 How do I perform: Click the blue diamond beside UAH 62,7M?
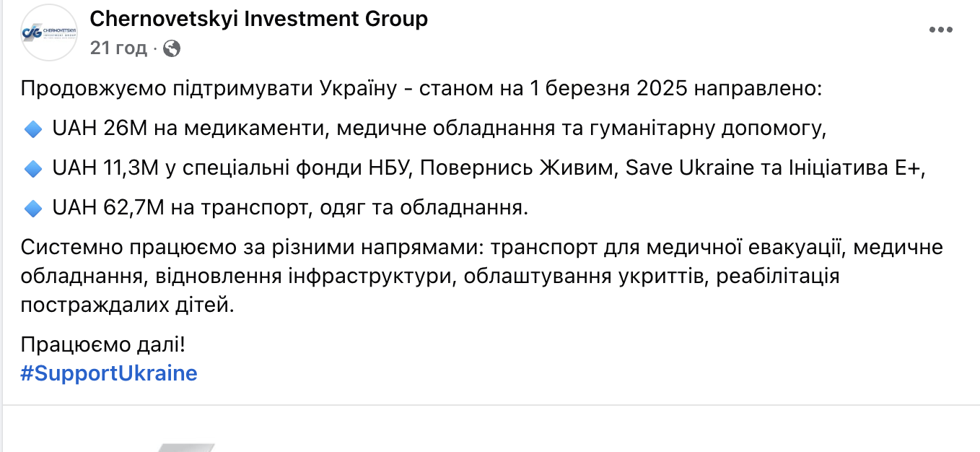pos(32,209)
